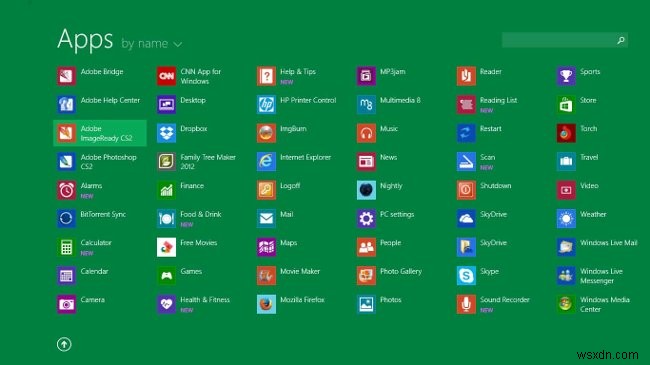The height and width of the screenshot is (365, 650).
Task: Launch CNN App for Windows icon
Action: (166, 76)
